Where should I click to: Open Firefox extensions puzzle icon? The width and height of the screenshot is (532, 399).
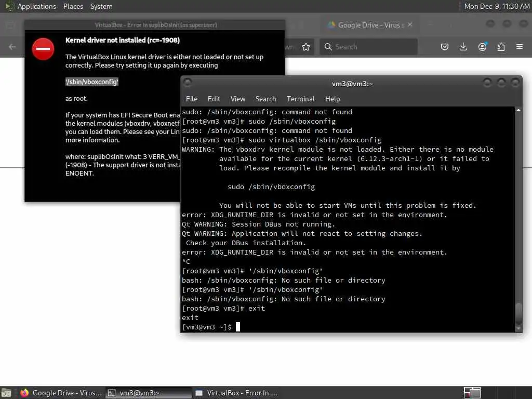point(501,47)
